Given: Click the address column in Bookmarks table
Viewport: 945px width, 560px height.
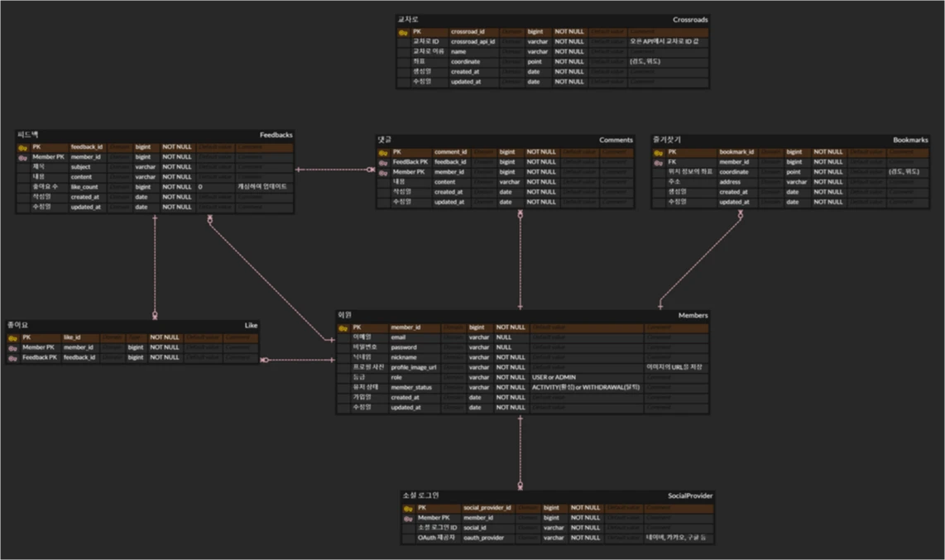Looking at the screenshot, I should click(730, 182).
